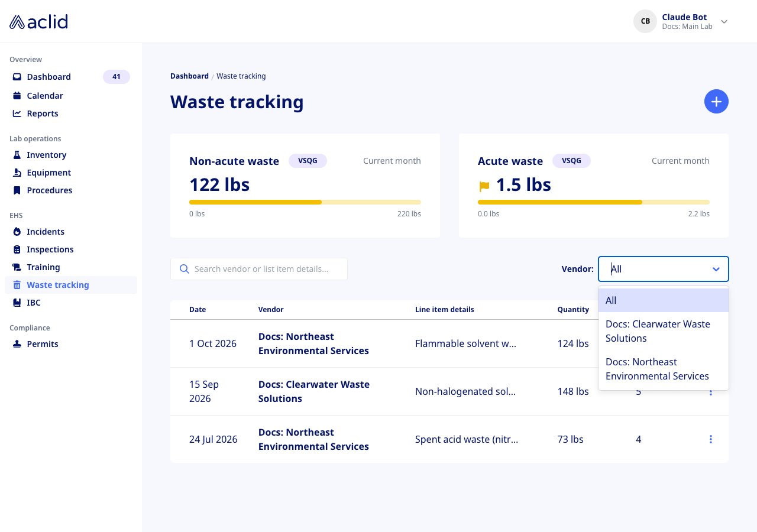
Task: Click the Reports chart icon
Action: click(17, 113)
